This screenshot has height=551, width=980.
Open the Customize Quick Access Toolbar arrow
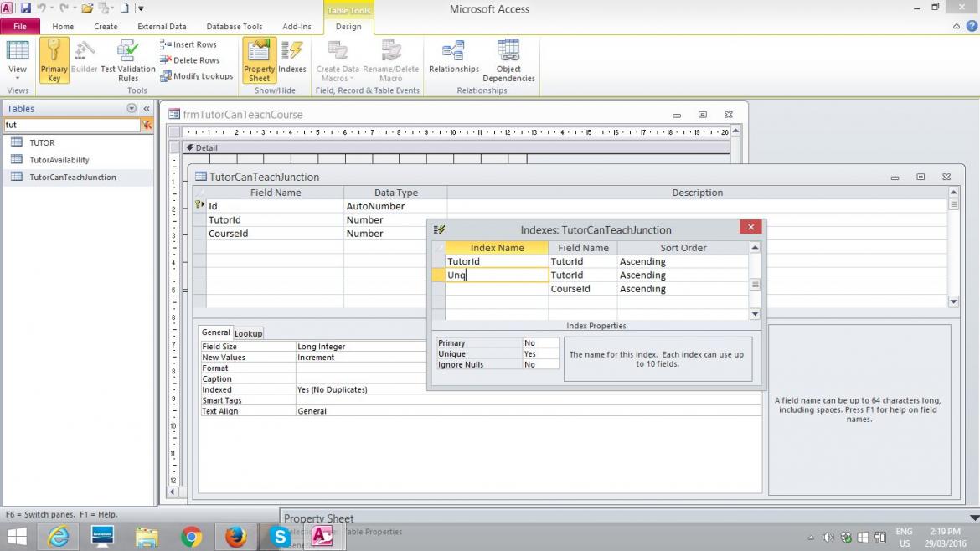(141, 8)
